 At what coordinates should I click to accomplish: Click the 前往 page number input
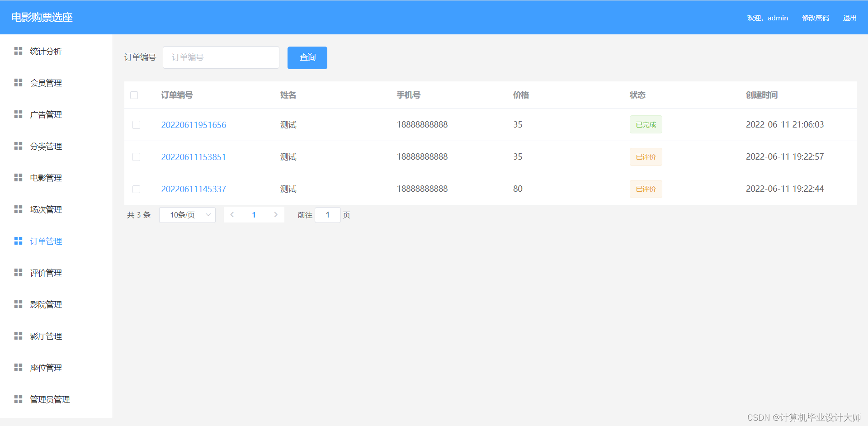point(328,215)
